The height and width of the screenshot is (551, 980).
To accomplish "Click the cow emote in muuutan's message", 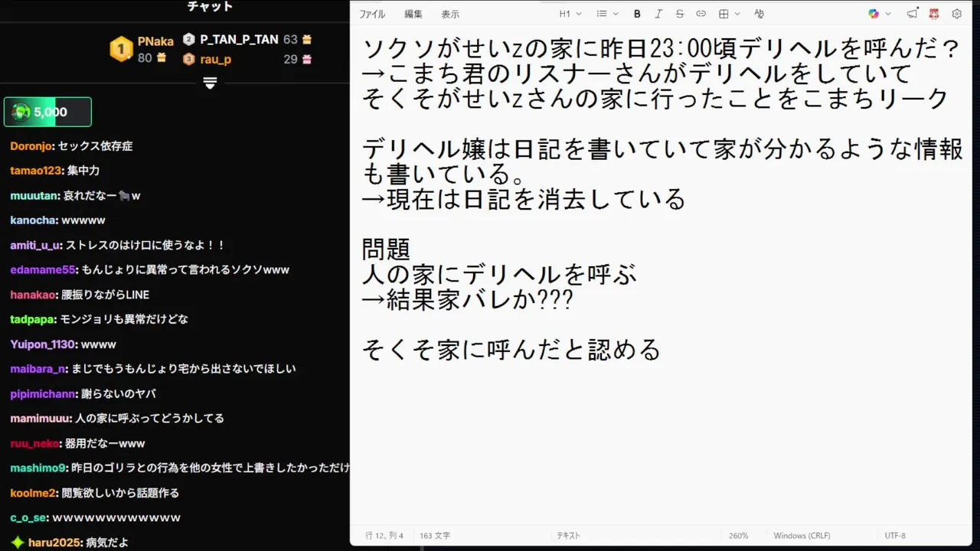I will coord(124,196).
